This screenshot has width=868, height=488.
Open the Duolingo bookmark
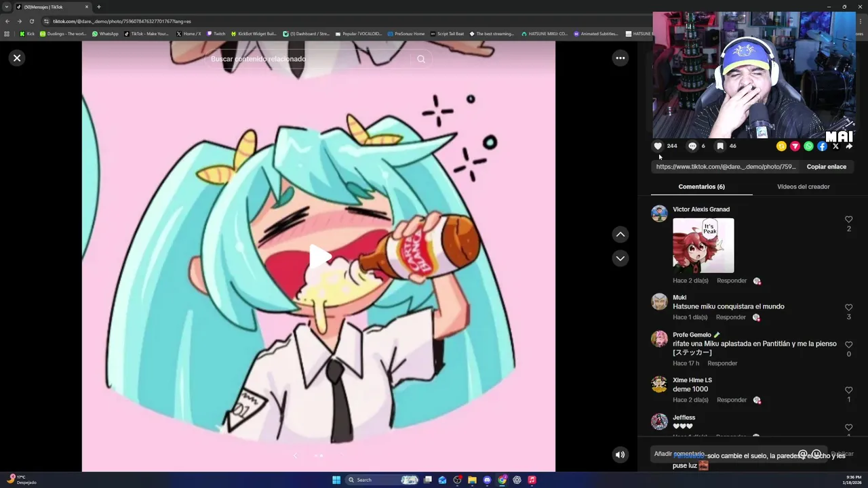[x=63, y=34]
